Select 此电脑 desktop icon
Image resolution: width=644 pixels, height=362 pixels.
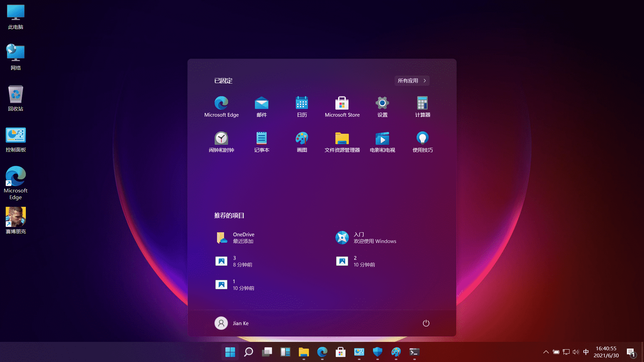tap(16, 17)
